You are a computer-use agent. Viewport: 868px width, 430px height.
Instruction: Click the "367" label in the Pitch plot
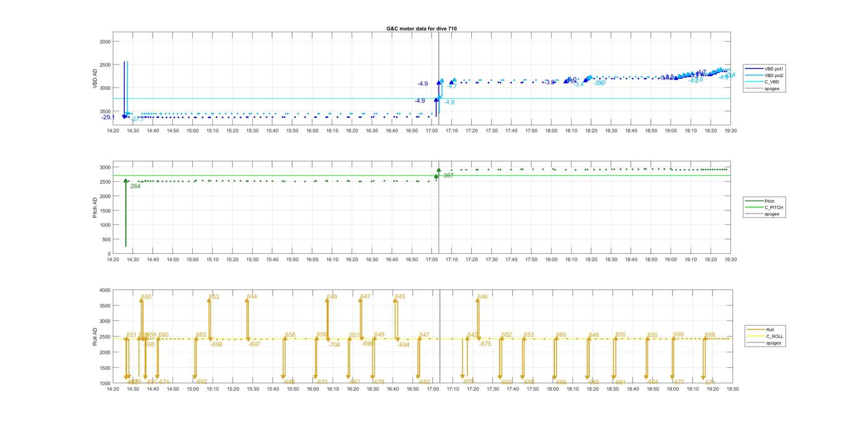point(448,176)
